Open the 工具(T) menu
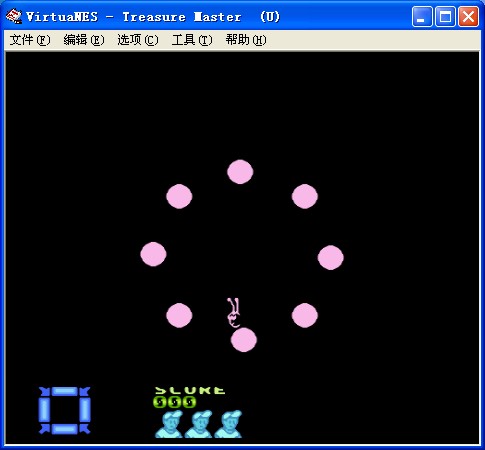Image resolution: width=485 pixels, height=450 pixels. click(192, 40)
